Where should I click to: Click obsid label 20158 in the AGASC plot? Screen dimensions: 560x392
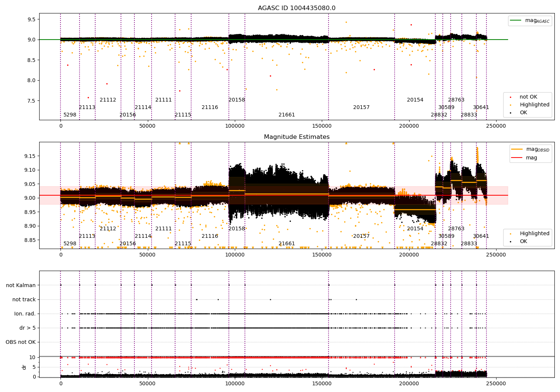[x=237, y=100]
